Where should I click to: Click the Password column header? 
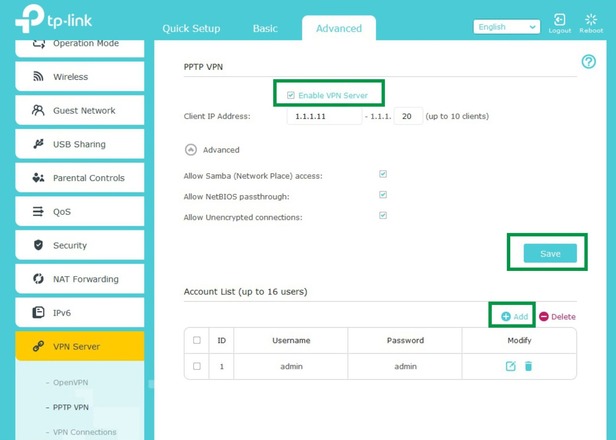405,341
